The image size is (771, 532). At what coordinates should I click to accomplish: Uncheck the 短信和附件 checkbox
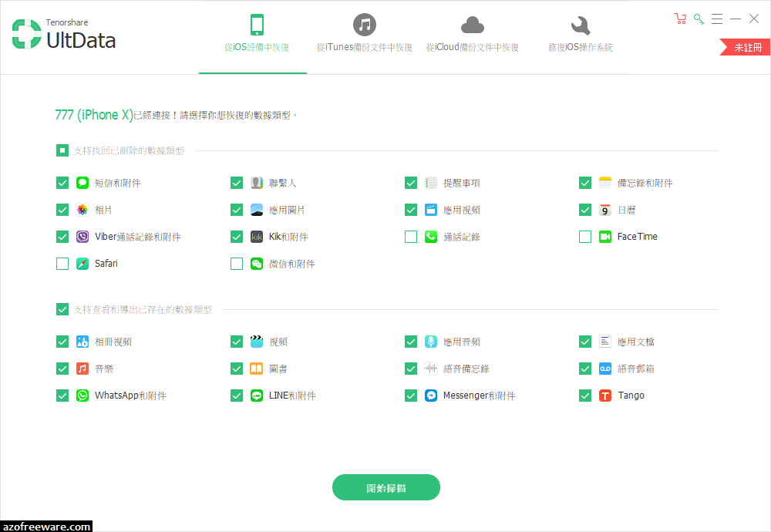(x=62, y=183)
